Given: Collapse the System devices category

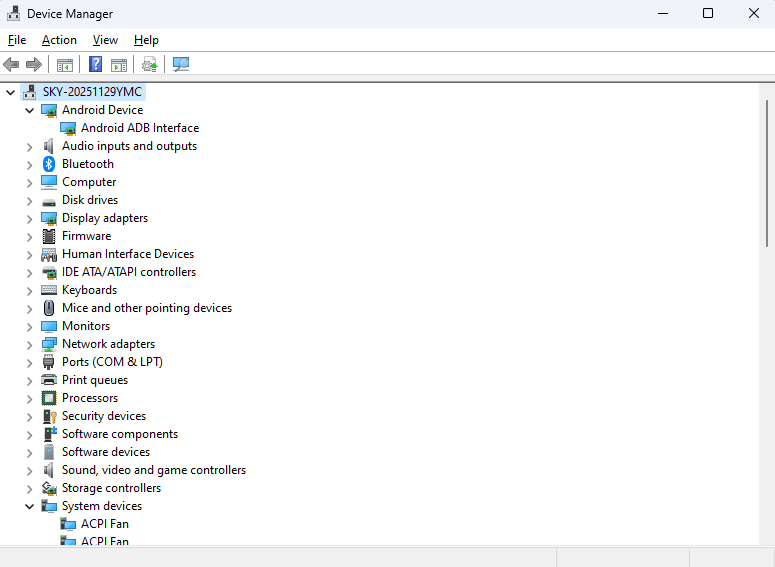Looking at the screenshot, I should tap(30, 506).
